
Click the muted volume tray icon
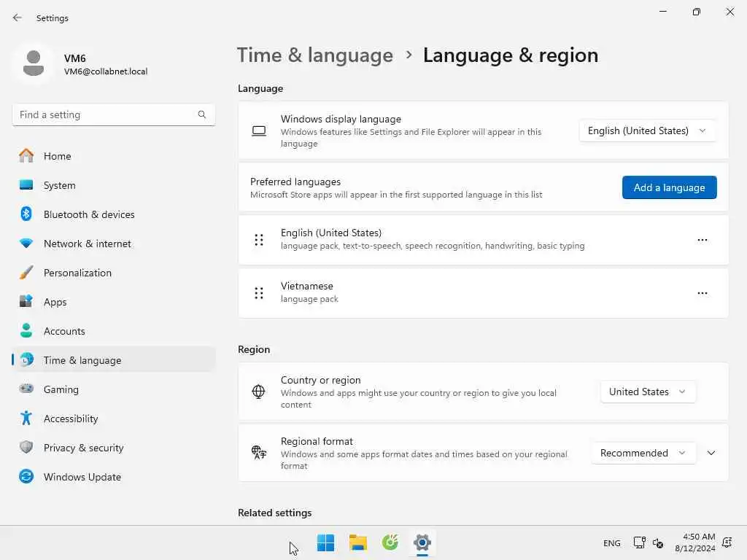tap(658, 542)
